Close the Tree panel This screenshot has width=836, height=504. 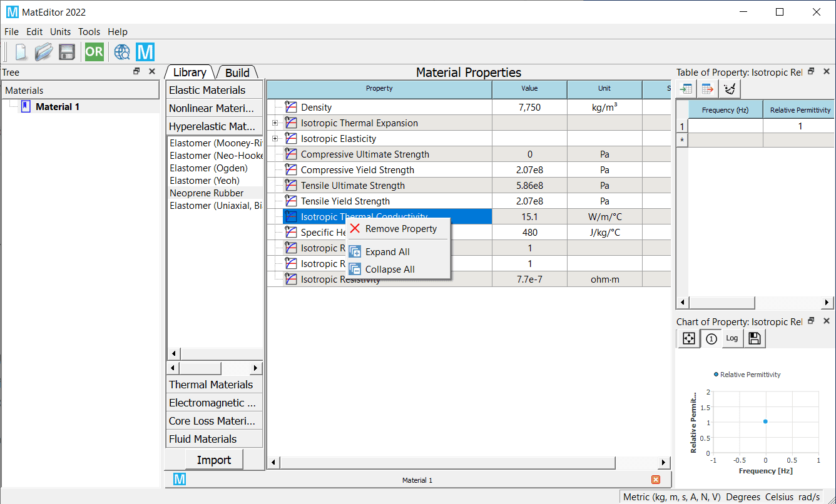click(151, 72)
